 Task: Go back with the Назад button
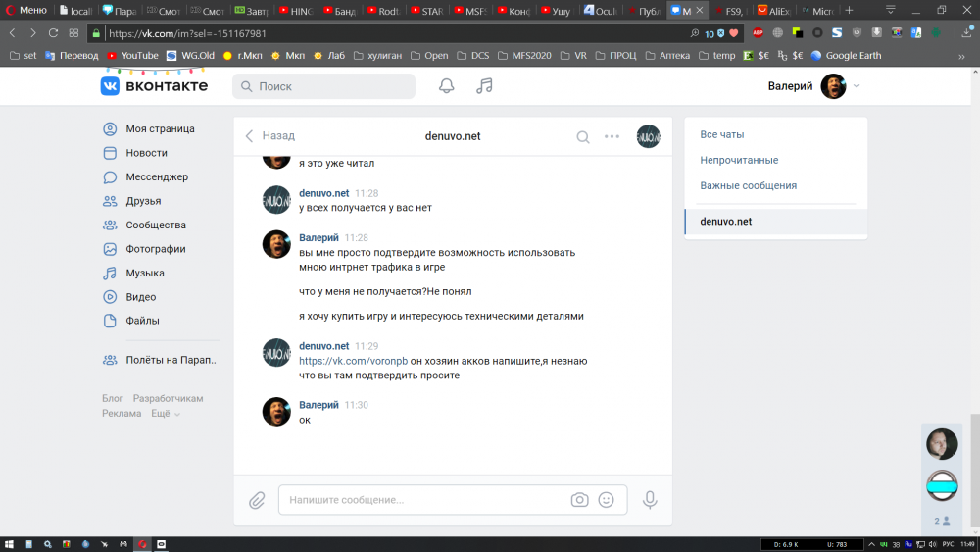pyautogui.click(x=270, y=135)
